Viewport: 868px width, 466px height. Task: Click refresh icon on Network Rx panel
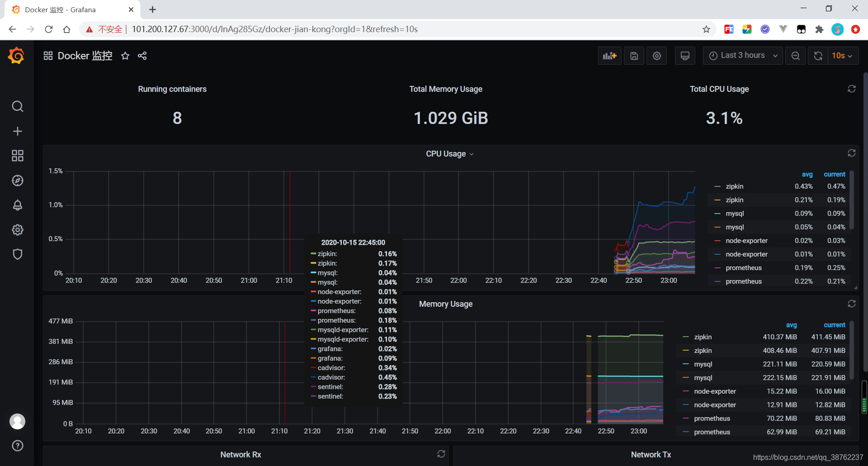[441, 453]
